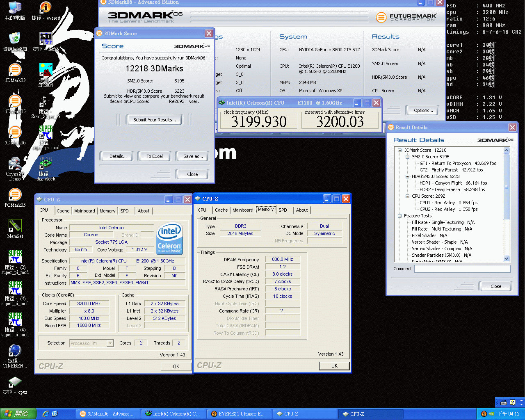Collapse the CPU Score tree node
525x420 pixels.
click(x=407, y=196)
